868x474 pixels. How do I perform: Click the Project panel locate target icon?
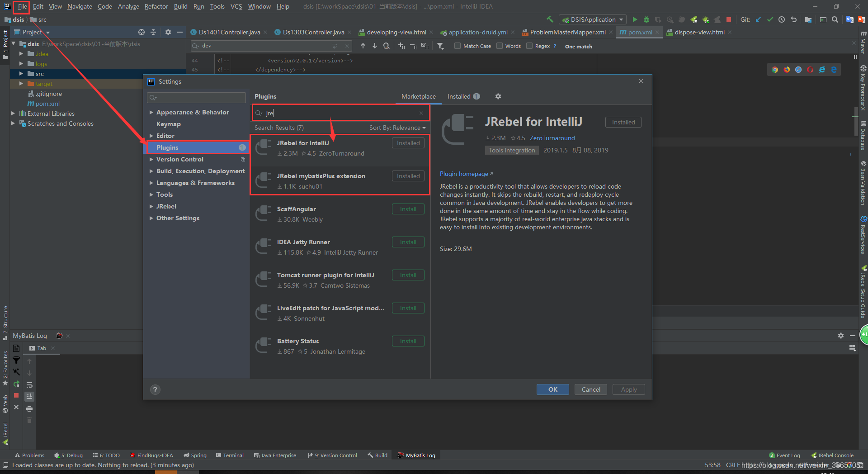pos(142,32)
